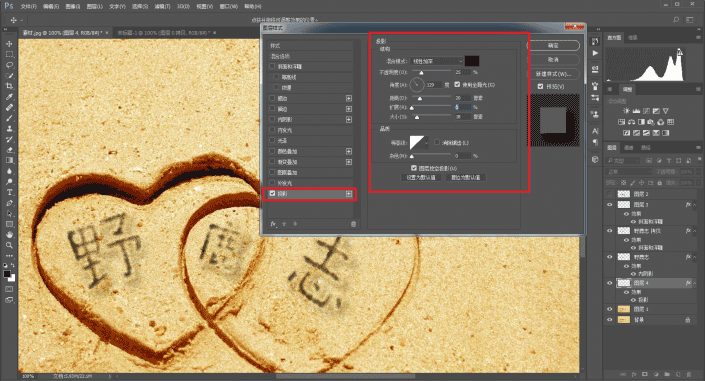This screenshot has width=705, height=381.
Task: Open the Window menu
Action: 228,6
